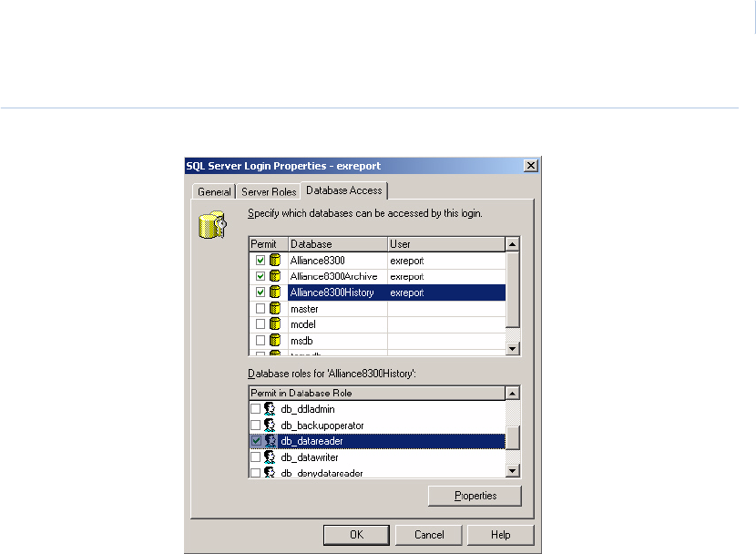756x554 pixels.
Task: Select the Database Access tab
Action: [343, 190]
